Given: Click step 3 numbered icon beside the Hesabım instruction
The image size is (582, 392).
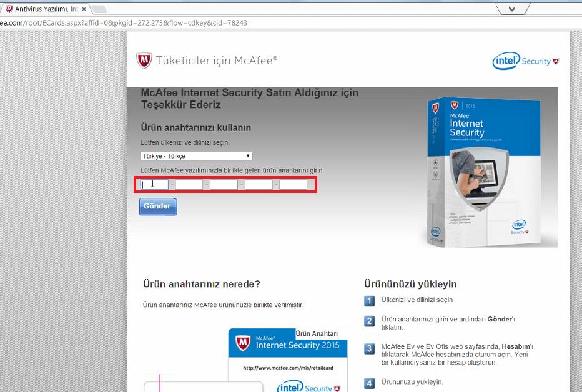Looking at the screenshot, I should 368,348.
